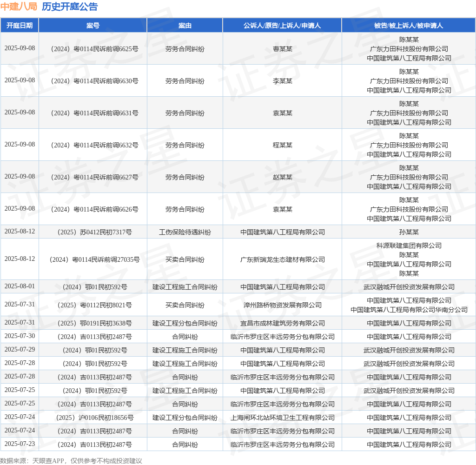Select case number 粤0114民诉前调6627号
This screenshot has height=465, width=476.
tap(94, 177)
